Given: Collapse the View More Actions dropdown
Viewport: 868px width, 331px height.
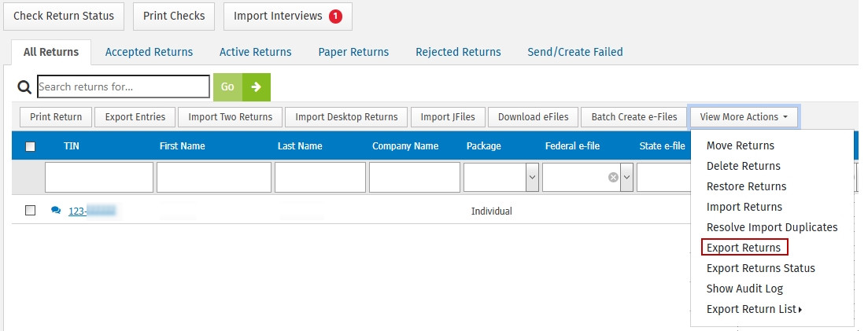Looking at the screenshot, I should (x=744, y=117).
